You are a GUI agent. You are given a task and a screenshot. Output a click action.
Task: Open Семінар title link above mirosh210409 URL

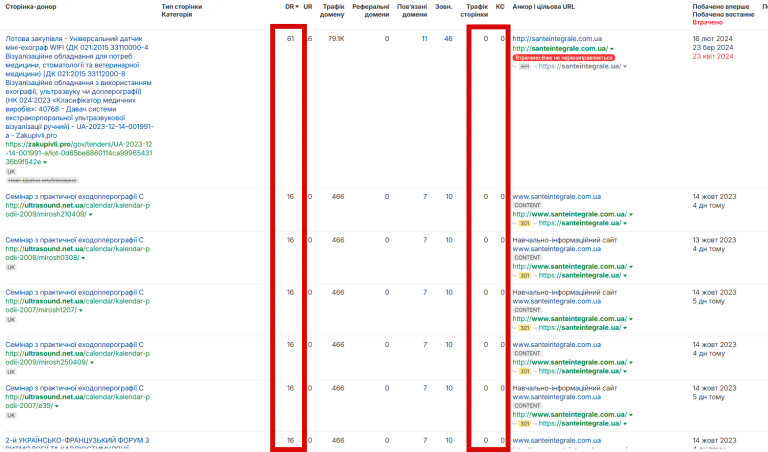click(74, 196)
